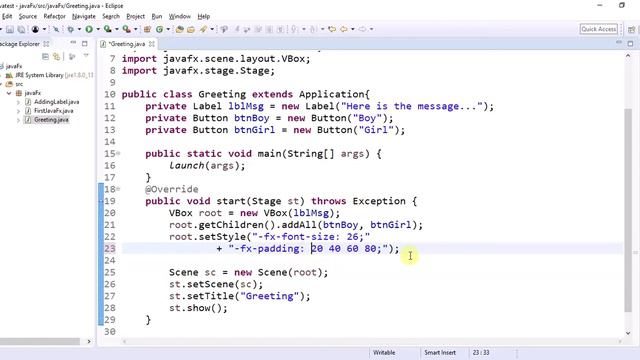
Task: Click the Smart Insert status entry
Action: pos(440,353)
